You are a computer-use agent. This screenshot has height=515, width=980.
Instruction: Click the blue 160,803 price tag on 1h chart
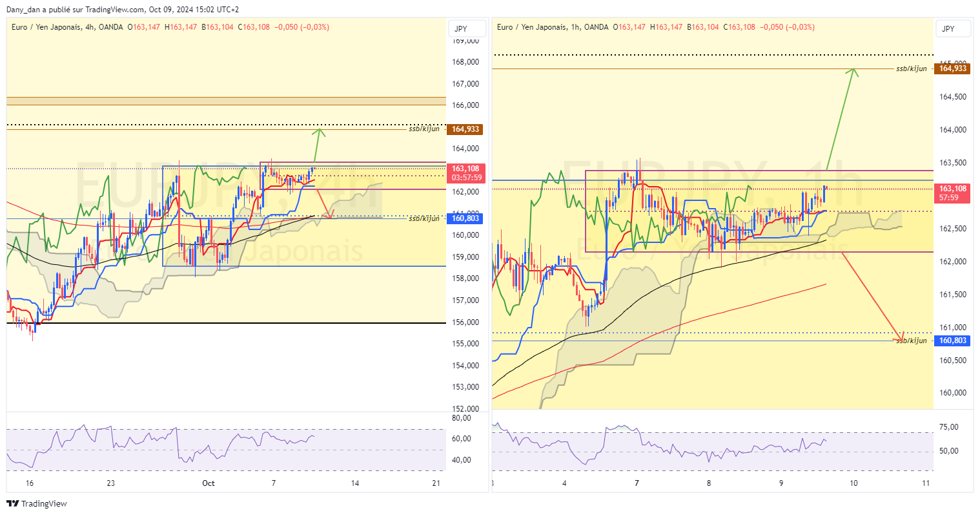pos(952,341)
